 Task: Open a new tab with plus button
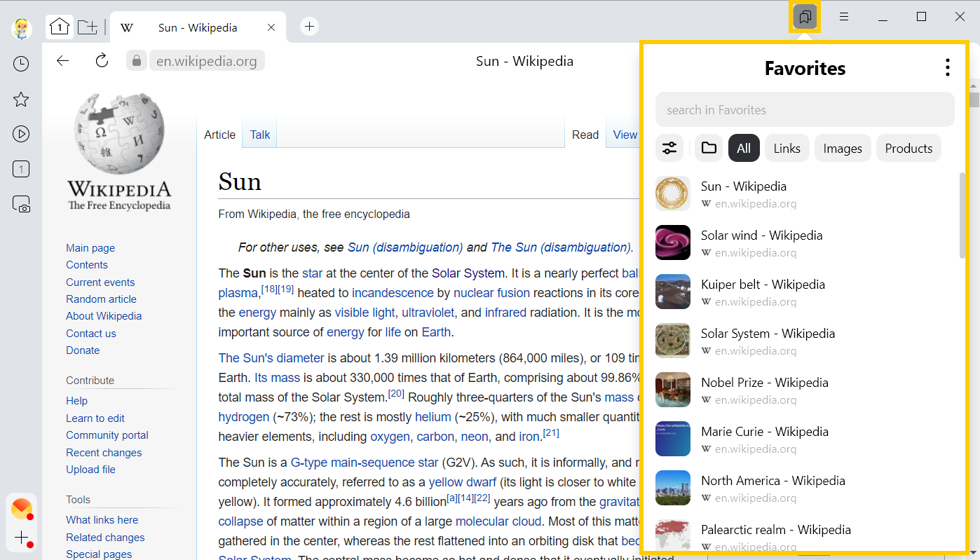coord(309,27)
